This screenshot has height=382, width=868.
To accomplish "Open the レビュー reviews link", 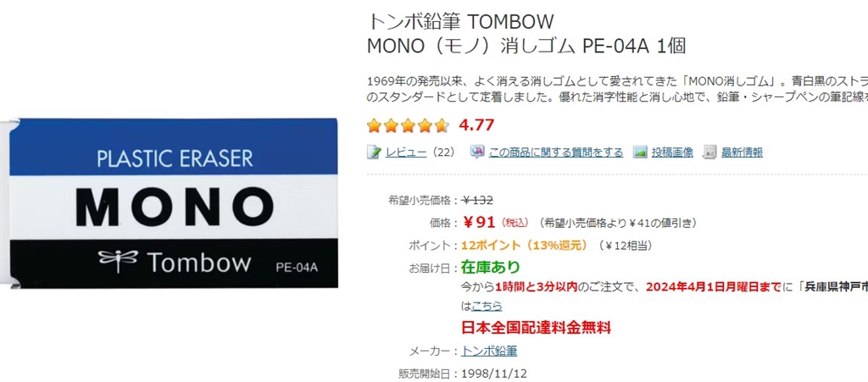I will point(406,152).
